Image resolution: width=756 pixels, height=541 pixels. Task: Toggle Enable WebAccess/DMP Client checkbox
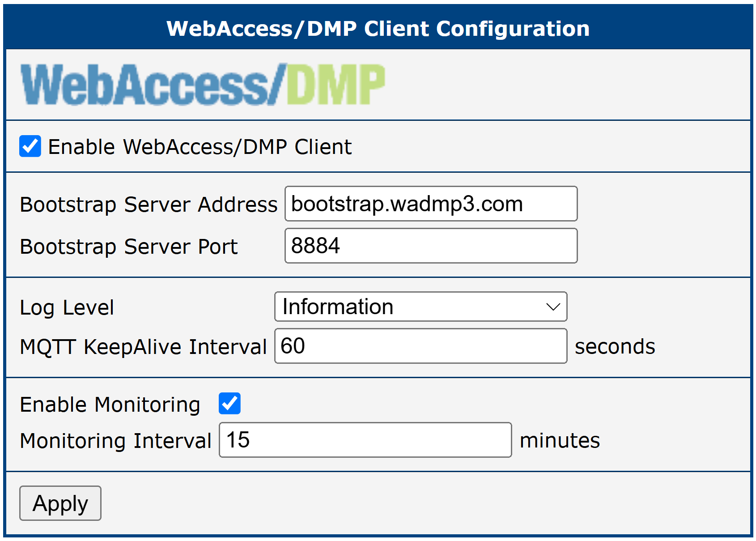point(30,146)
